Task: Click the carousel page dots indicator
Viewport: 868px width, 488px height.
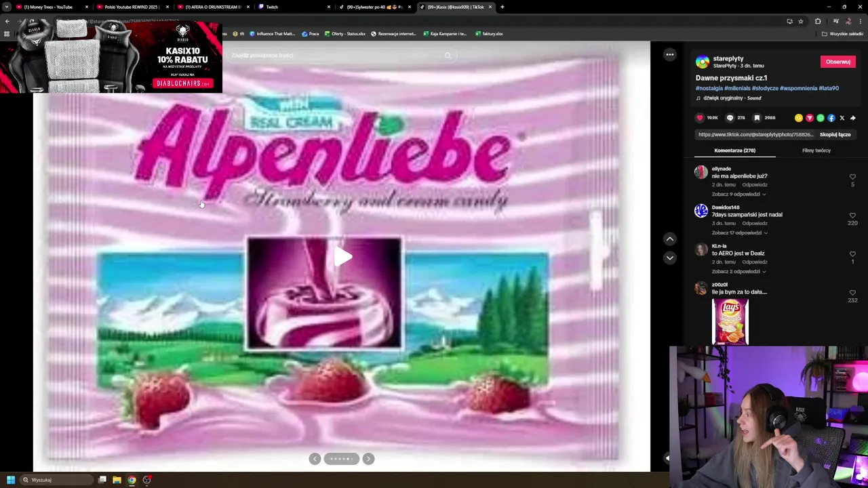Action: click(342, 459)
